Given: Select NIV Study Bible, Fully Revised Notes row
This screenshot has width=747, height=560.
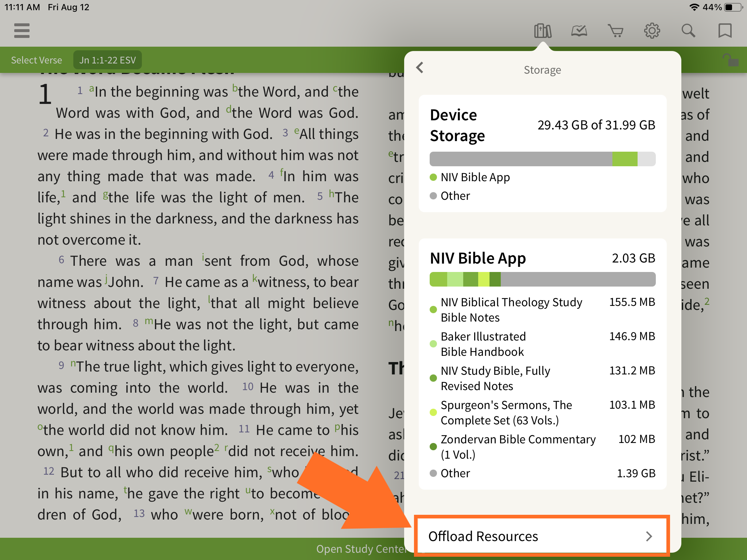Looking at the screenshot, I should click(542, 378).
